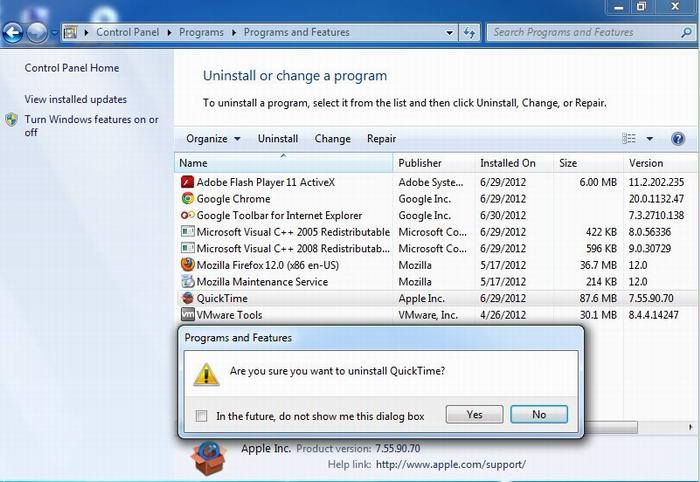Click the Programs breadcrumb
Viewport: 700px width, 482px height.
201,33
